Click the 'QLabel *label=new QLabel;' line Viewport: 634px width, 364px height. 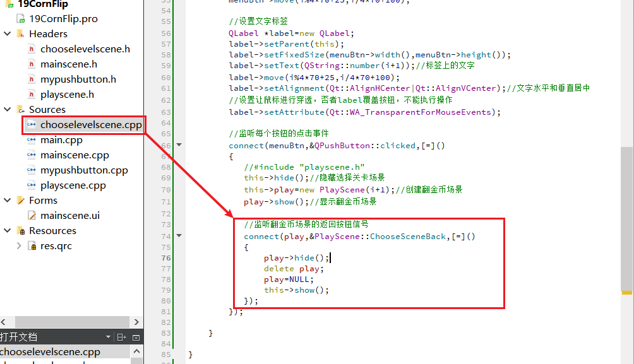coord(291,33)
